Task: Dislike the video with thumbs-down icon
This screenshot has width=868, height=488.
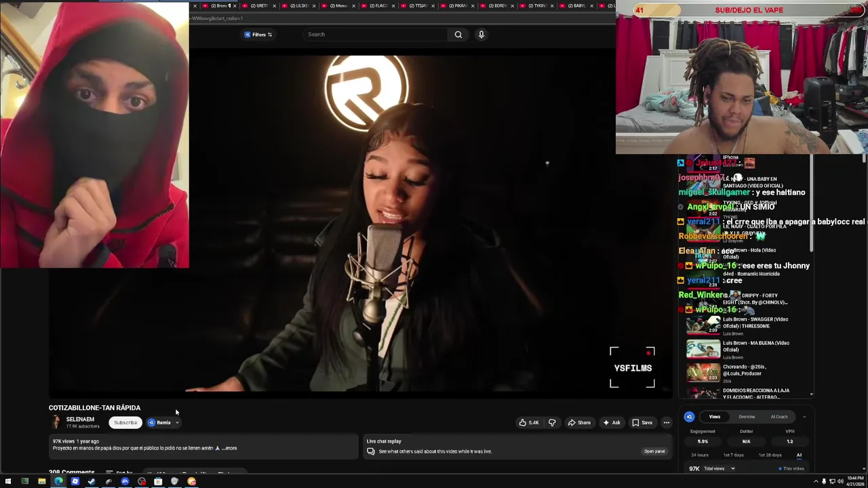Action: point(552,422)
